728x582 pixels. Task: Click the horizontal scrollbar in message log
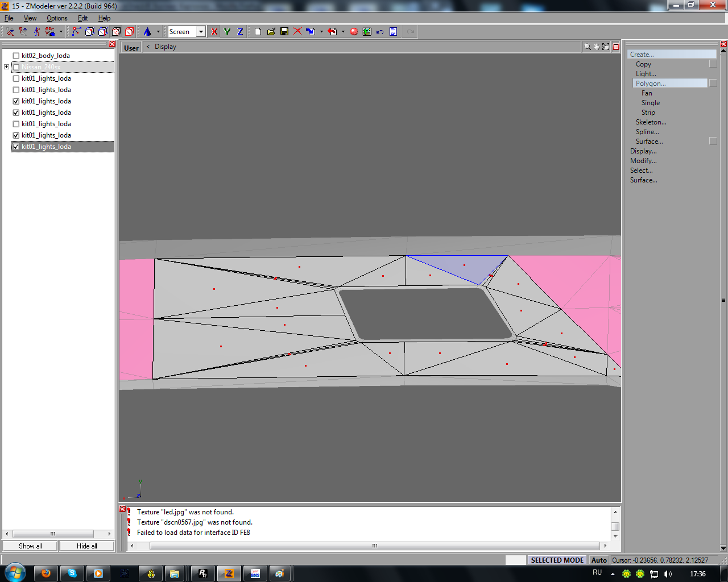click(x=374, y=546)
